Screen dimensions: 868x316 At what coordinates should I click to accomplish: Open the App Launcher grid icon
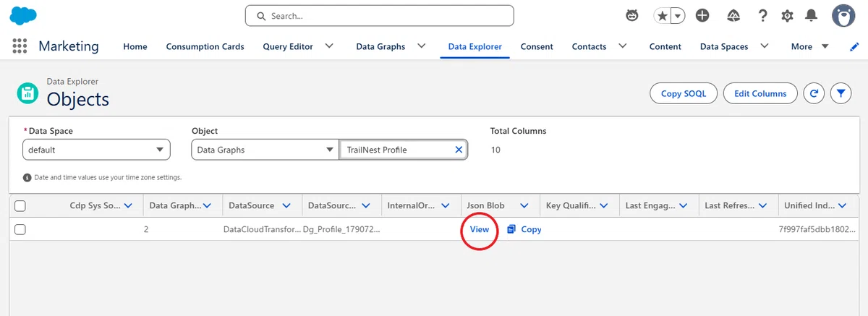coord(20,46)
